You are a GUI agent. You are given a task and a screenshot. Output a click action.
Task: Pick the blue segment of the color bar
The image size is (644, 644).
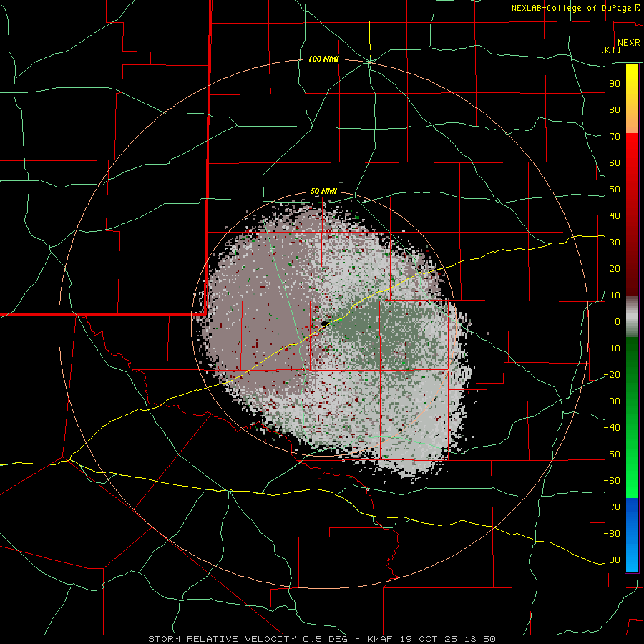click(632, 535)
